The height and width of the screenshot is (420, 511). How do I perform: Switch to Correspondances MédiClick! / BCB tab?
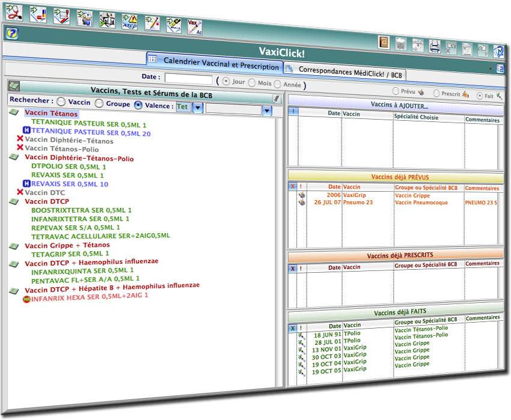(x=344, y=72)
